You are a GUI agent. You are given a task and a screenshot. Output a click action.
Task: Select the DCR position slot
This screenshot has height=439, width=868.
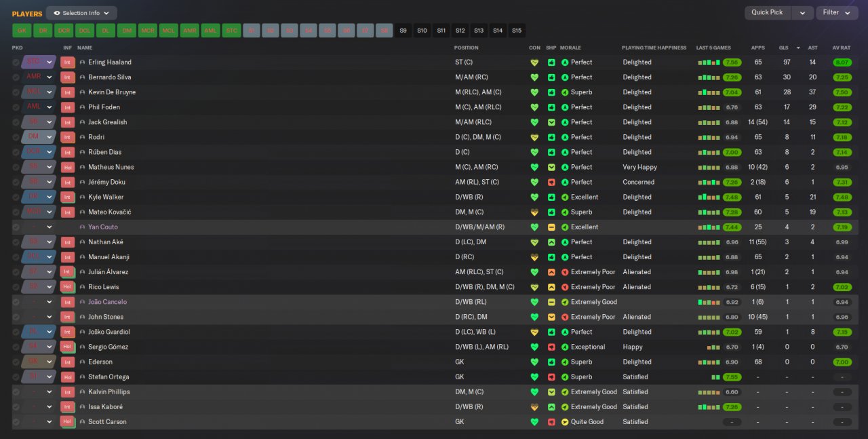tap(64, 31)
